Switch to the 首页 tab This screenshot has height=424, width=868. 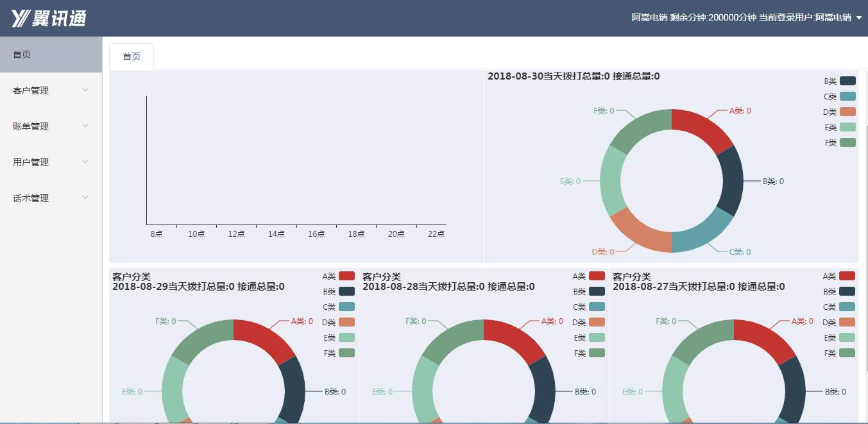click(132, 56)
